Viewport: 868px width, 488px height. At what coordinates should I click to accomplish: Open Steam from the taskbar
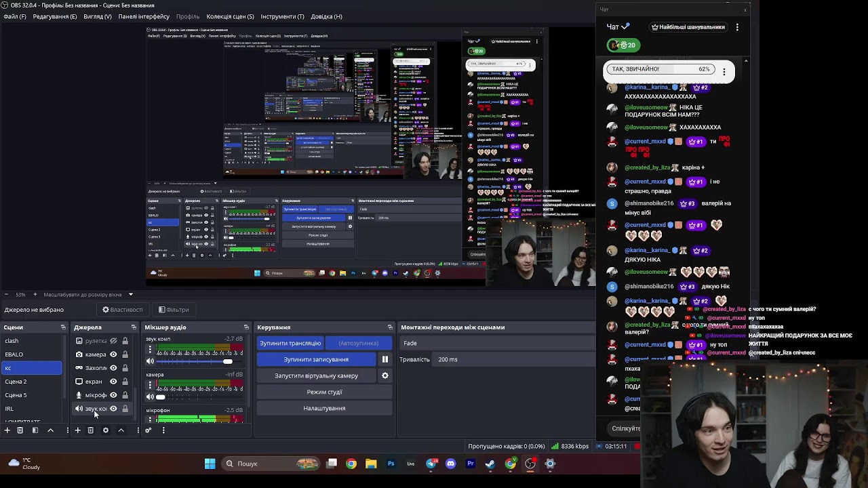(x=490, y=464)
